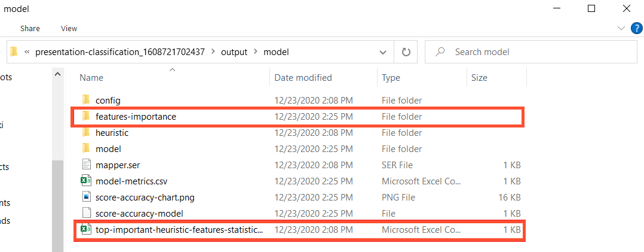Select the top-important-heuristic-features Excel icon
644x252 pixels.
(x=86, y=229)
